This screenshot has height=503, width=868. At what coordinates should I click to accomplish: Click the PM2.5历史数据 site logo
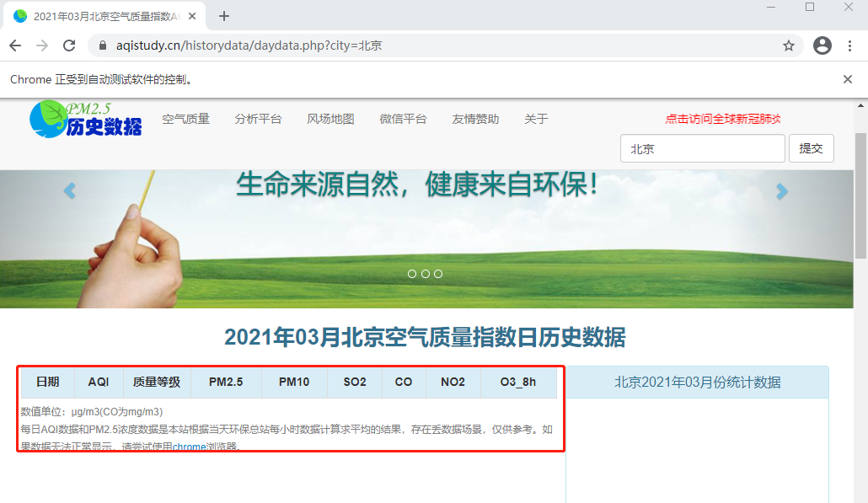pos(86,119)
